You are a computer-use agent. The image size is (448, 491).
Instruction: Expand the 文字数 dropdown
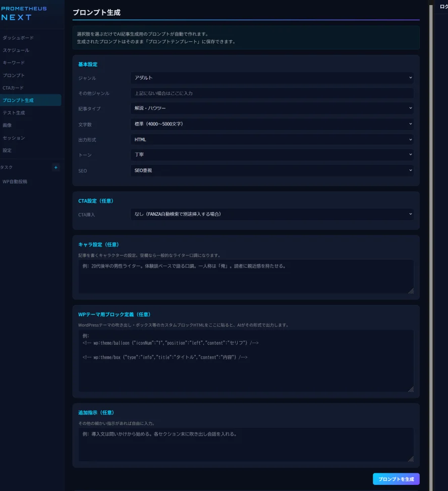(272, 124)
